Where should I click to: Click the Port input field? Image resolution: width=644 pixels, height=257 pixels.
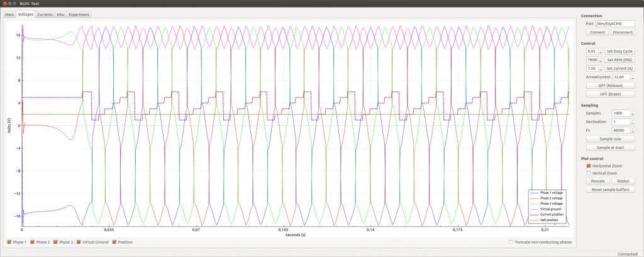pyautogui.click(x=615, y=24)
